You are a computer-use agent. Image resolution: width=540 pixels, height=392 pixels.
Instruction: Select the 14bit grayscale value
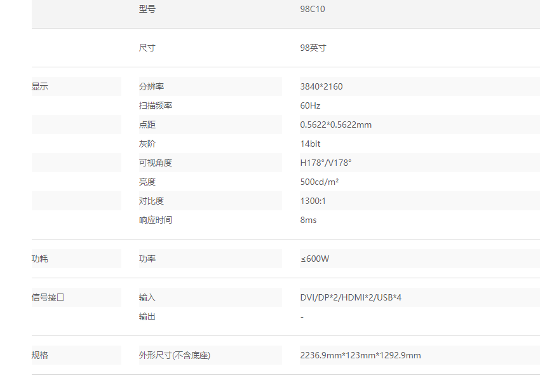pyautogui.click(x=311, y=144)
